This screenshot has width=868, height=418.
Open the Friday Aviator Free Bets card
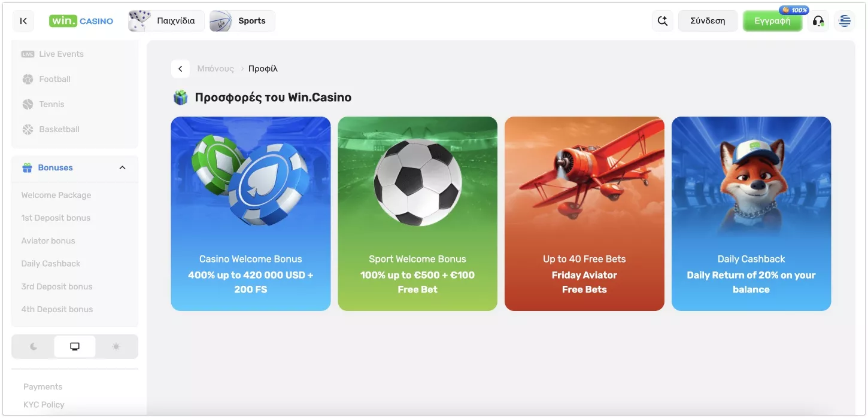coord(584,213)
